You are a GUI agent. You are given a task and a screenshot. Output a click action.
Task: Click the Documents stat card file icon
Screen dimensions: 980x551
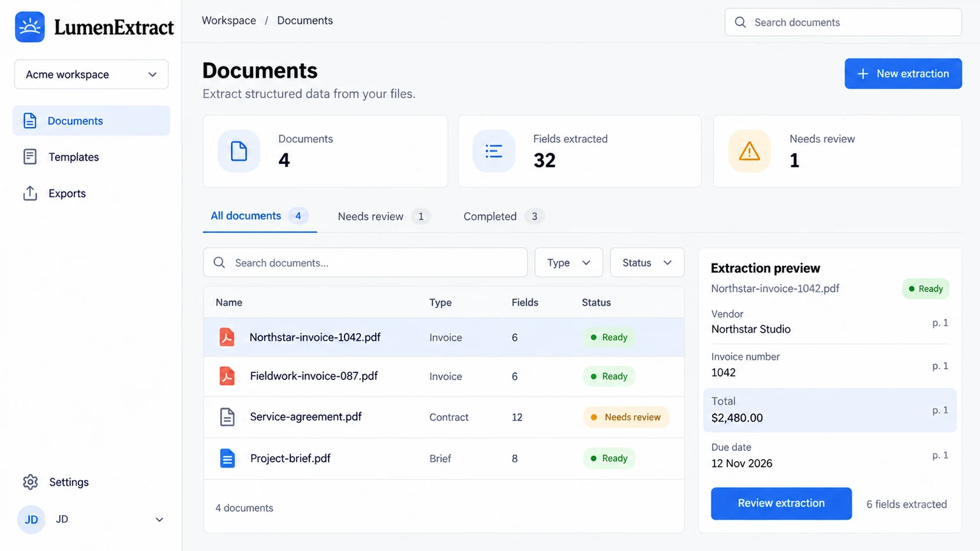(x=239, y=151)
